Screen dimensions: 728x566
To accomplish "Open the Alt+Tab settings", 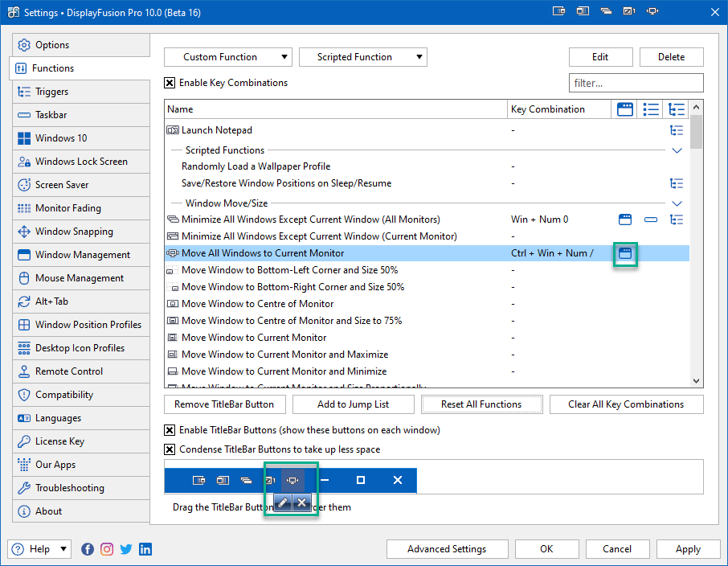I will [x=81, y=301].
